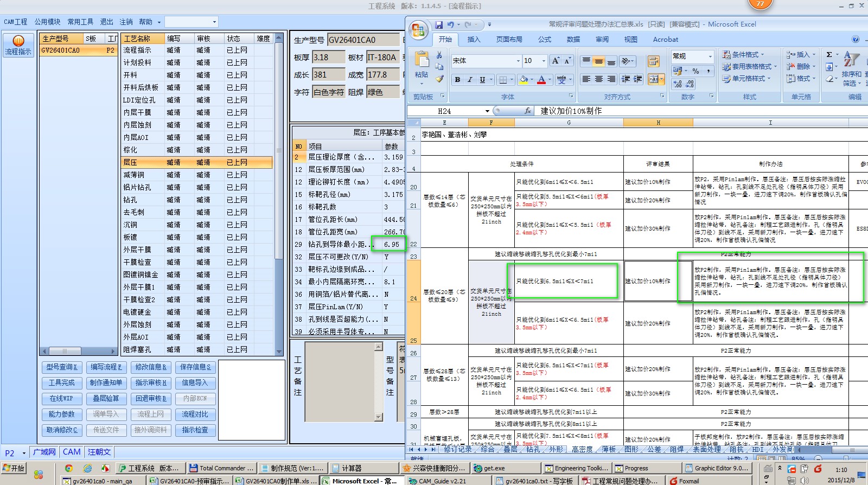Switch to Excel 页面布局 ribbon tab
Image resolution: width=868 pixels, height=485 pixels.
pyautogui.click(x=509, y=40)
